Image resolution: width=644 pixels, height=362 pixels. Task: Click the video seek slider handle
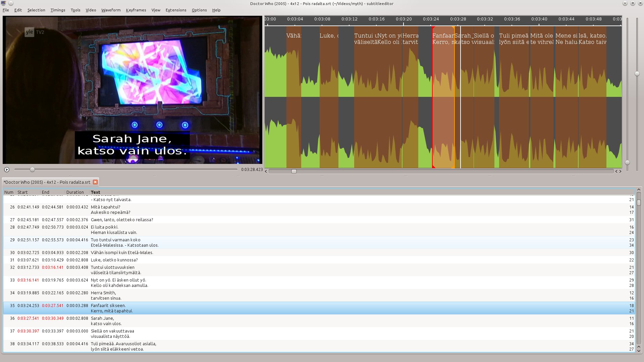32,170
